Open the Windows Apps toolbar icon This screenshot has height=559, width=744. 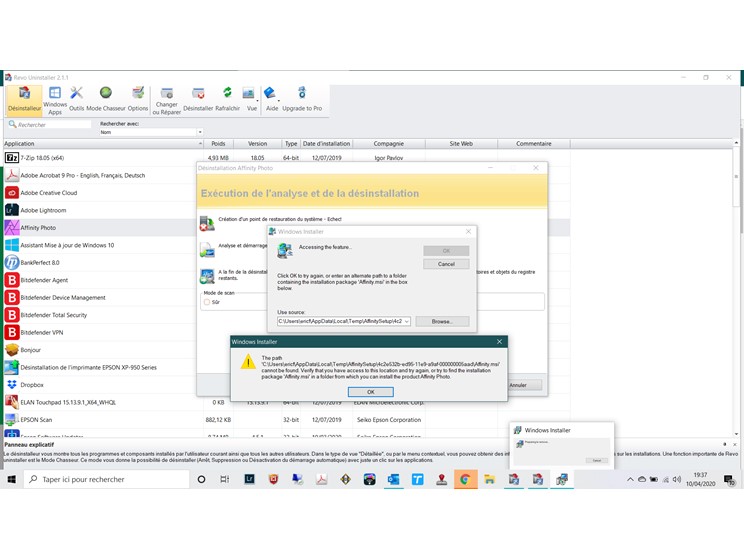coord(55,100)
